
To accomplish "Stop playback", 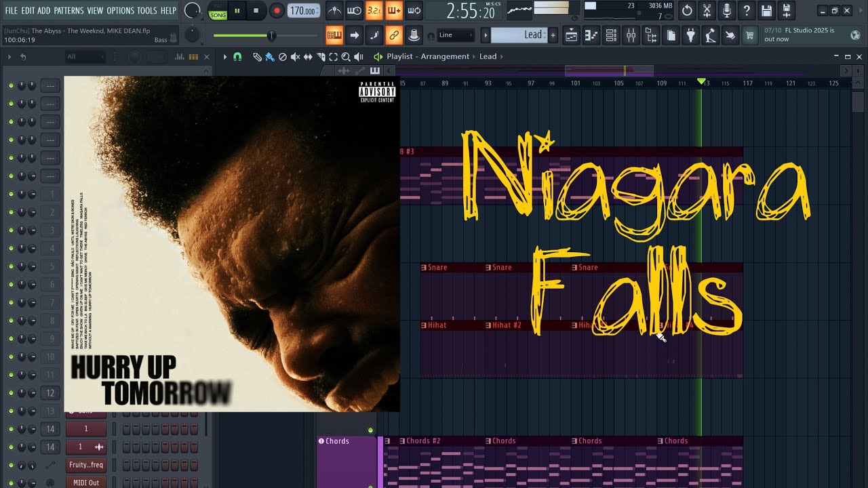I will coord(256,11).
